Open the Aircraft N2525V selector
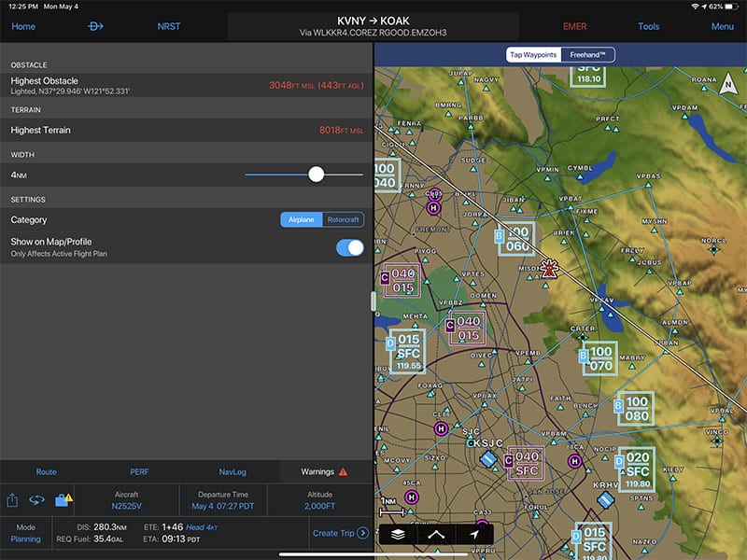Screen dimensions: 747x560 [127, 500]
